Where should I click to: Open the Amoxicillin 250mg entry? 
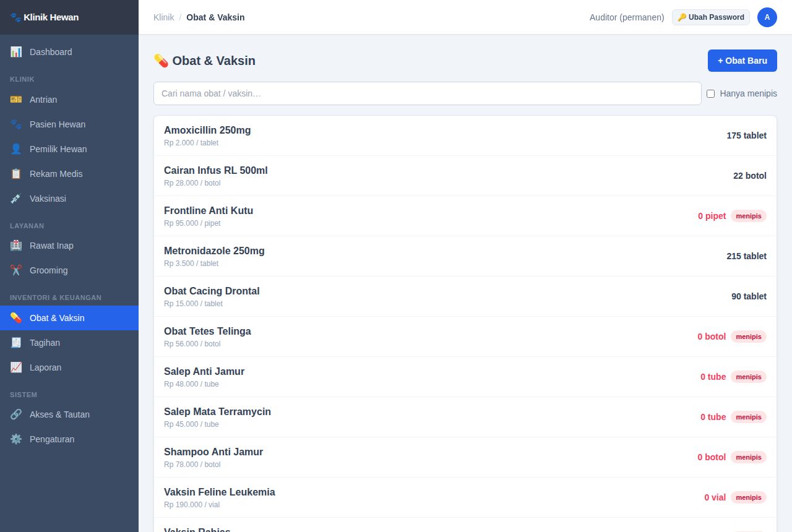(465, 135)
